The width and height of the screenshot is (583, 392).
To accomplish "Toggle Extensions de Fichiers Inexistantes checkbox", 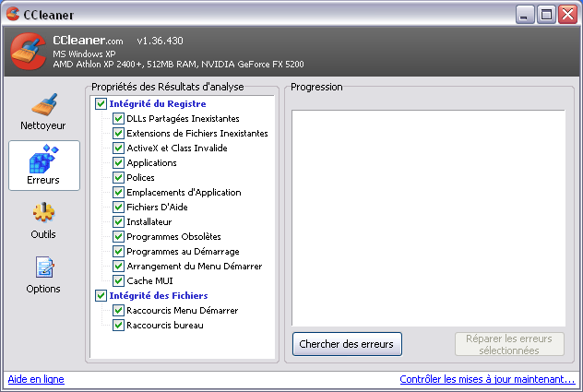I will coord(118,133).
